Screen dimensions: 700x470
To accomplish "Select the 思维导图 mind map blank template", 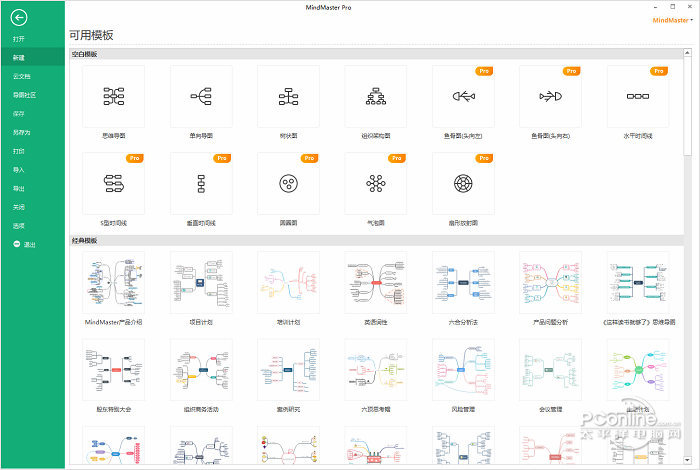I will click(x=114, y=96).
